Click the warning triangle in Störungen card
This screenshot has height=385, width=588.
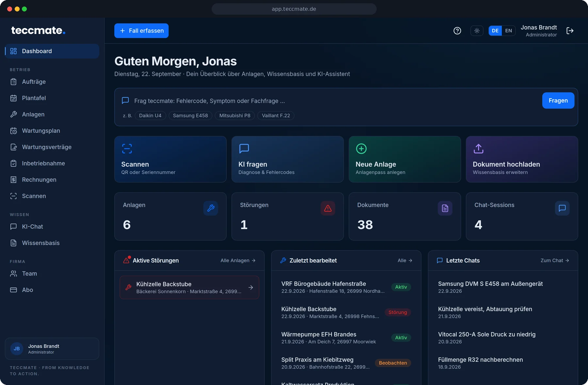(328, 208)
